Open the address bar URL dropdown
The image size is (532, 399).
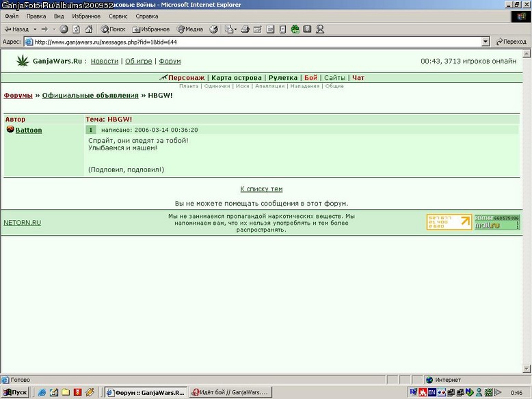coord(486,42)
